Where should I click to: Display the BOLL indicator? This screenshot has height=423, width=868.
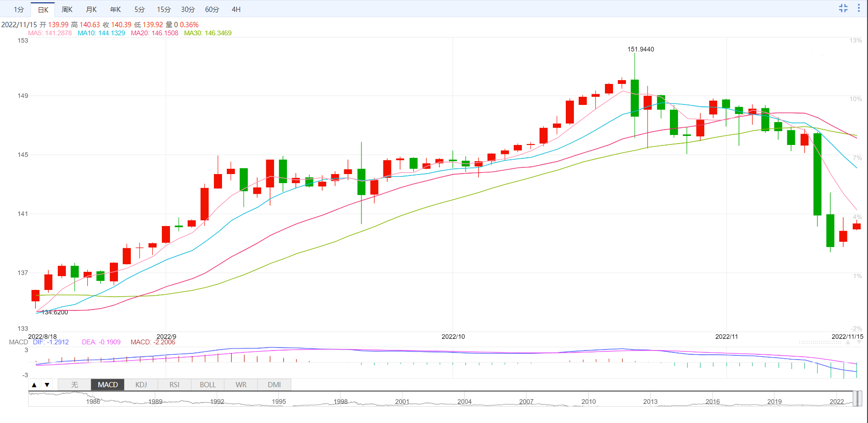208,385
